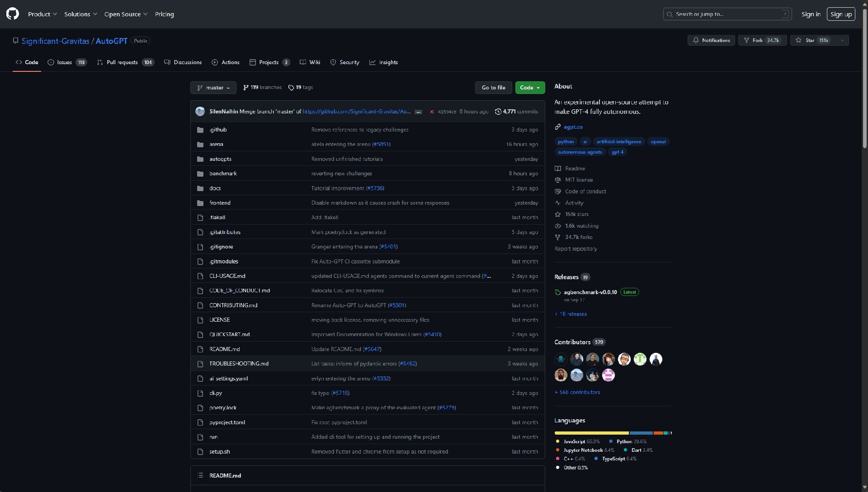Image resolution: width=868 pixels, height=492 pixels.
Task: Expand the green Code dropdown
Action: tap(530, 88)
